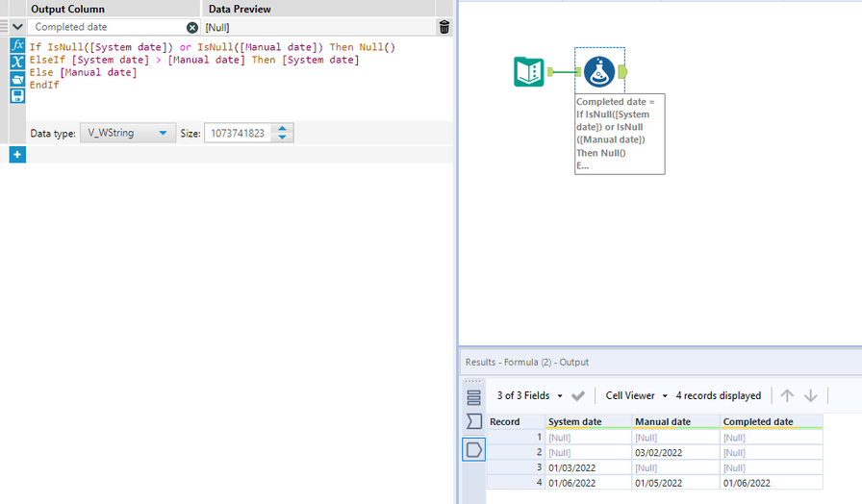862x504 pixels.
Task: Go to next record with down arrow
Action: tap(810, 395)
